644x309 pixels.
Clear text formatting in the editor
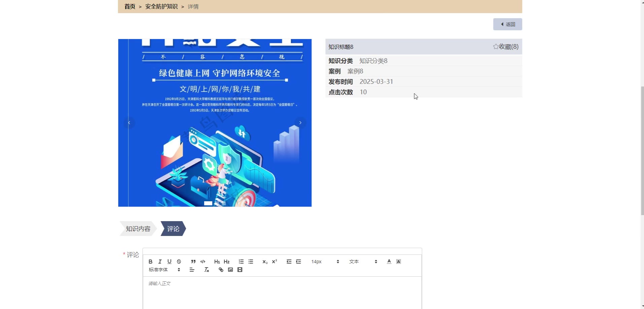[x=207, y=270]
